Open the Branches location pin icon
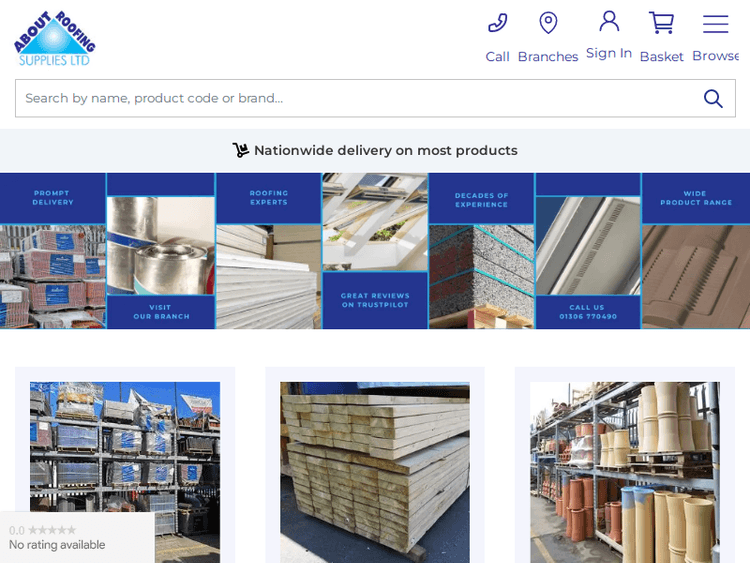The width and height of the screenshot is (750, 563). point(548,23)
